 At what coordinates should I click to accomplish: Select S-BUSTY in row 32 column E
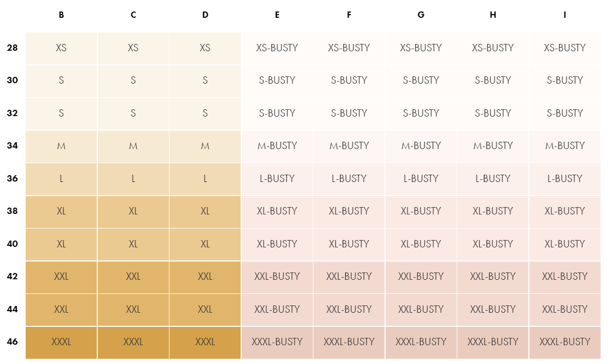click(x=277, y=113)
